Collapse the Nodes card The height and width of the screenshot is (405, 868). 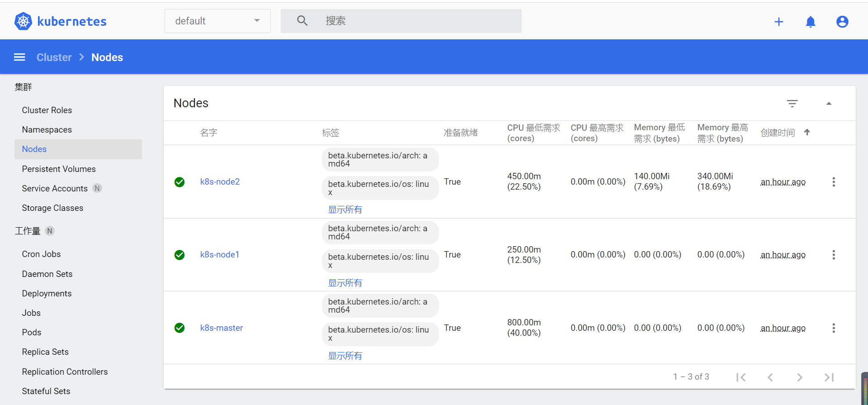pos(829,104)
